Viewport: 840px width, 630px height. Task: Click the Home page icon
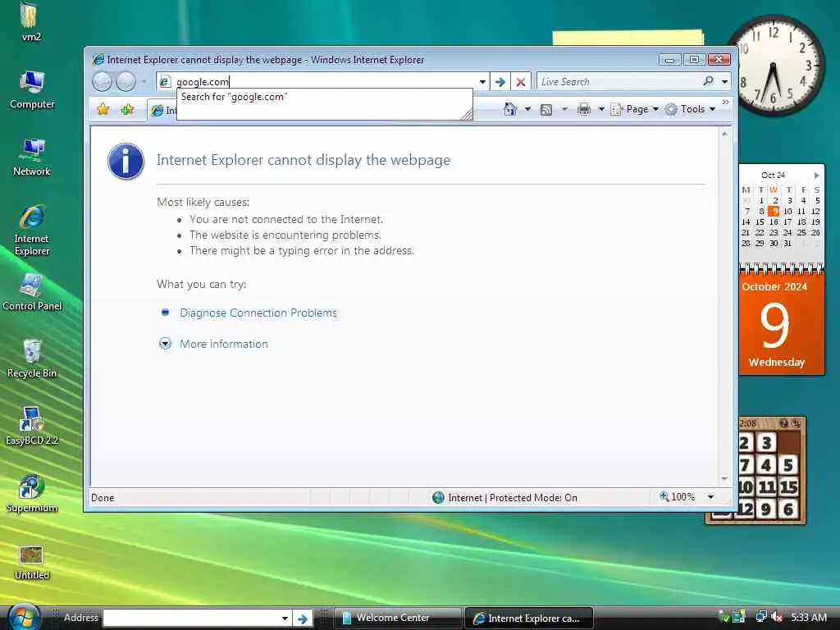510,109
